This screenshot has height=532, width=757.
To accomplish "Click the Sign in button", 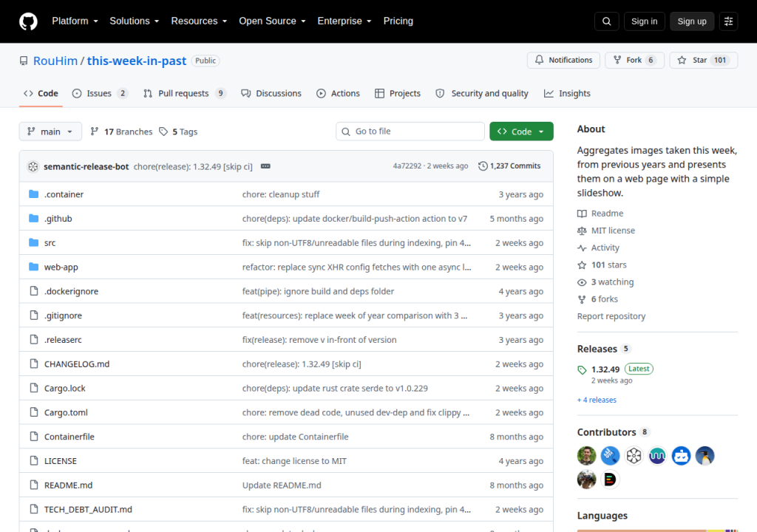I will pos(644,21).
